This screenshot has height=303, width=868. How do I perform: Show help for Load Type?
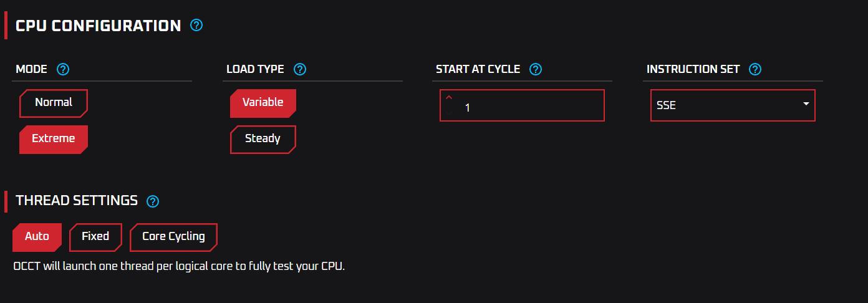(x=299, y=69)
